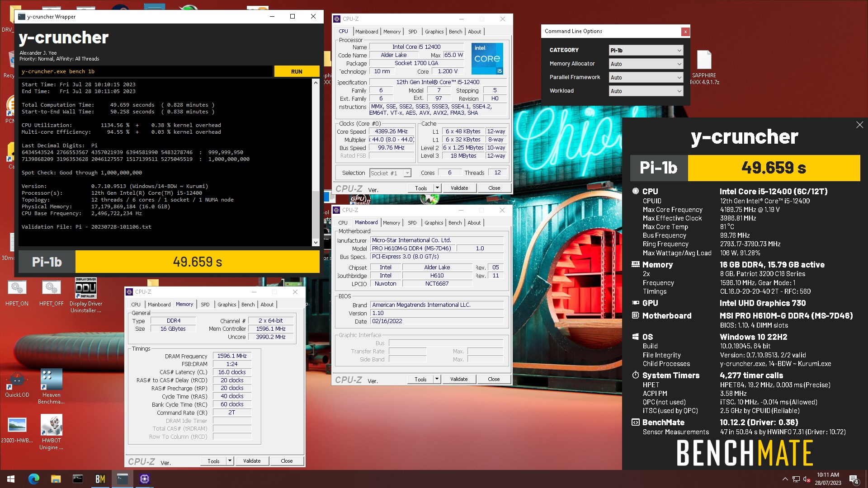This screenshot has width=868, height=488.
Task: Switch to Mainboard tab in top CPU-Z
Action: tap(366, 32)
